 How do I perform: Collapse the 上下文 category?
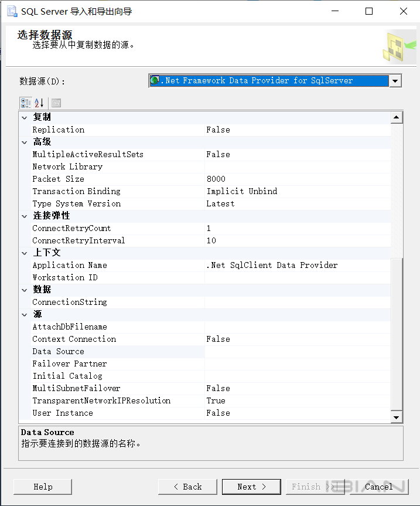tap(25, 253)
